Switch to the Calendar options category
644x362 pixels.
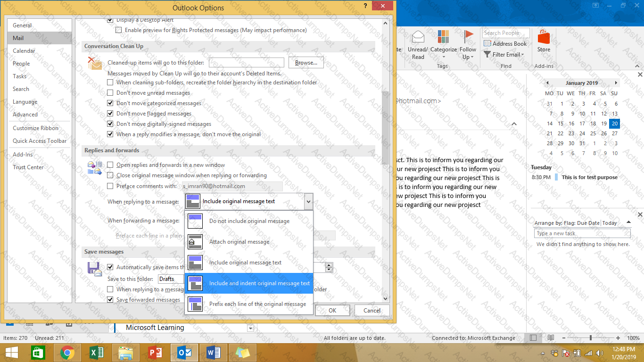(24, 51)
